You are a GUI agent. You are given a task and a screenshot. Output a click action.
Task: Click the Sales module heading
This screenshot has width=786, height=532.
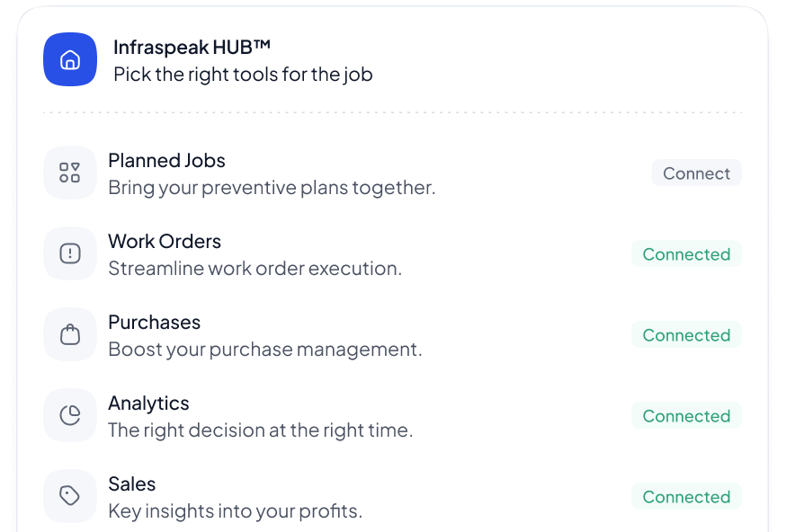(131, 483)
